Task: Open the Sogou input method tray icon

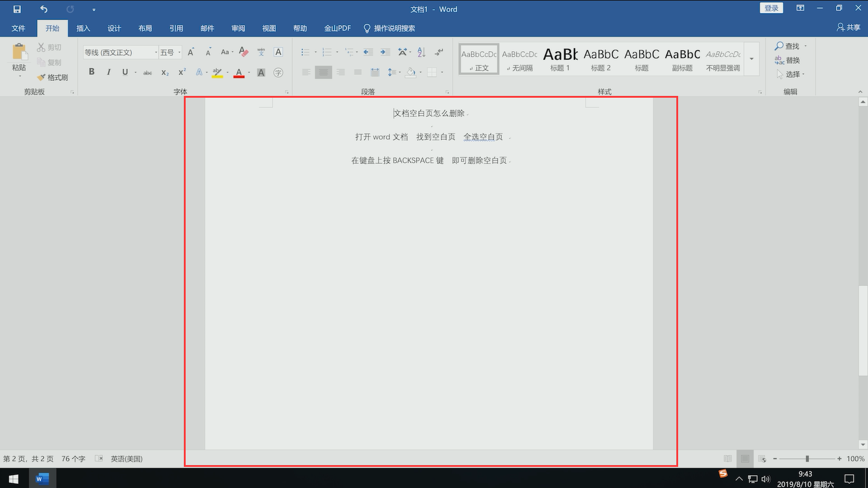Action: click(x=723, y=474)
